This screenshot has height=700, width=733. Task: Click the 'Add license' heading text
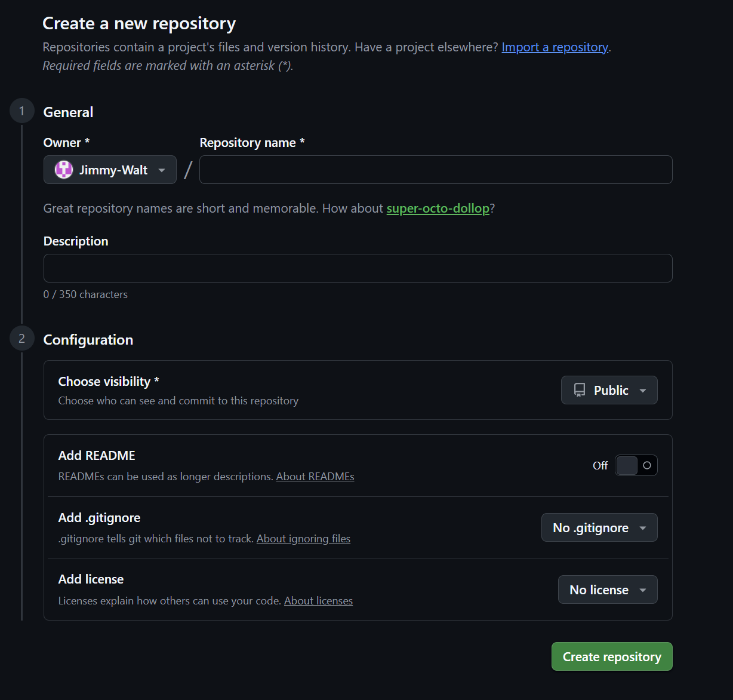point(91,579)
